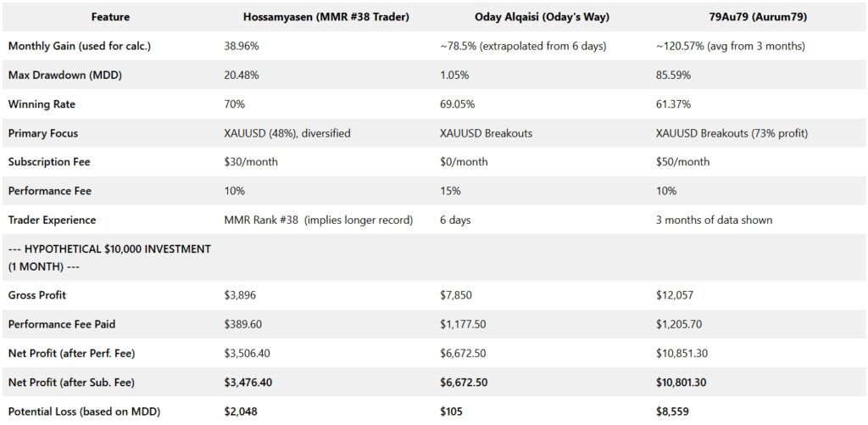Viewport: 868px width, 425px height.
Task: Select the 38.96% monthly gain cell
Action: point(242,47)
